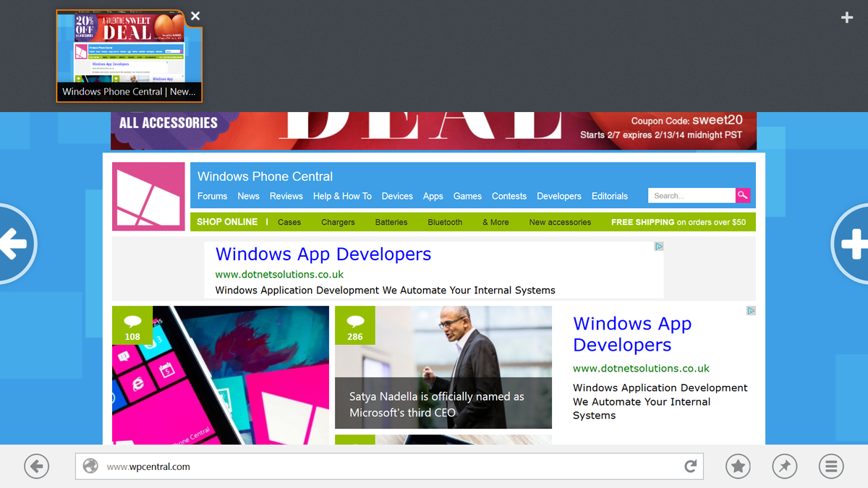Close the Windows Phone Central tab
868x488 pixels.
(195, 15)
